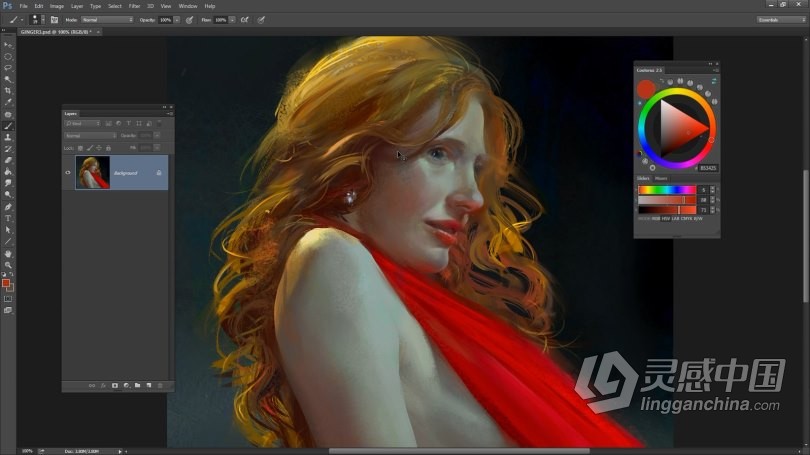Delete layer using the trash icon
This screenshot has height=455, width=810.
[160, 385]
